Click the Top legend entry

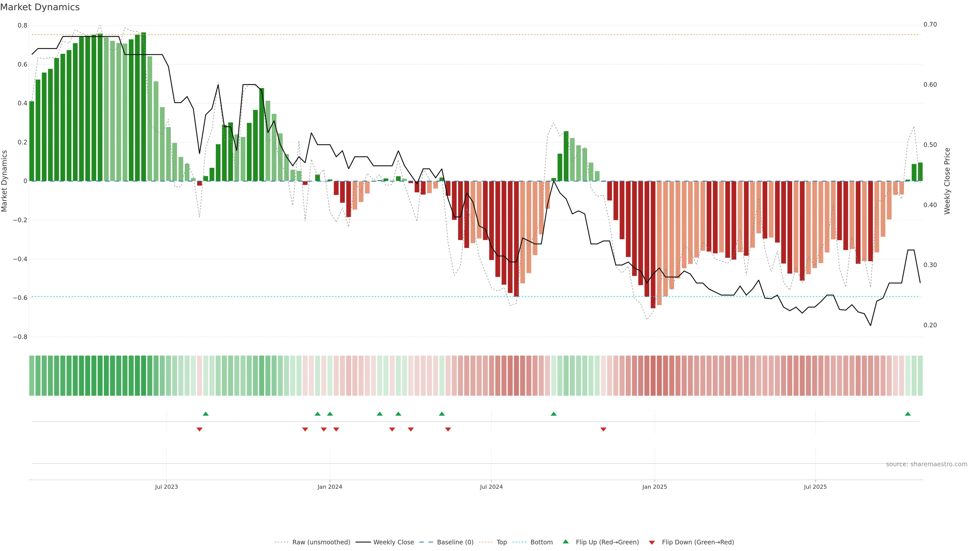(x=501, y=542)
